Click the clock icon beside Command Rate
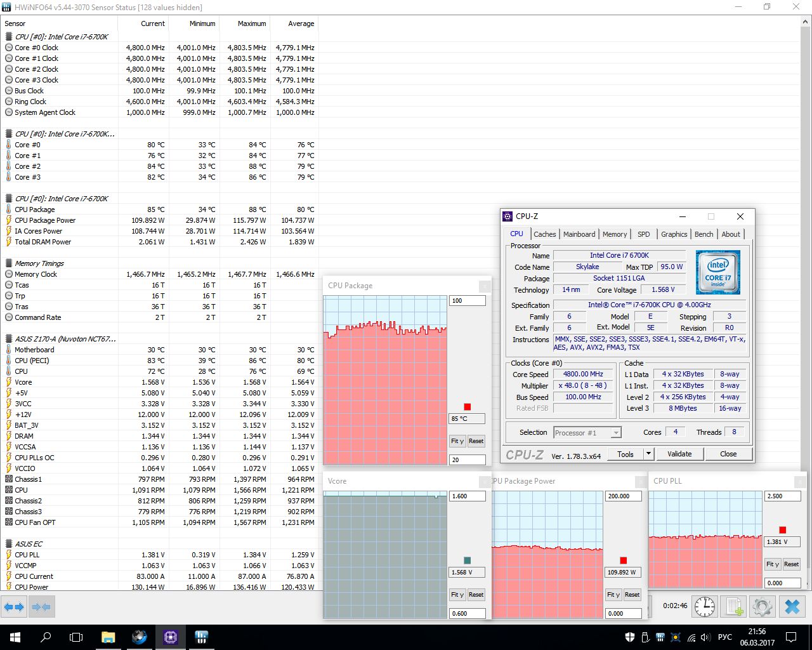Viewport: 812px width, 650px height. pos(9,317)
